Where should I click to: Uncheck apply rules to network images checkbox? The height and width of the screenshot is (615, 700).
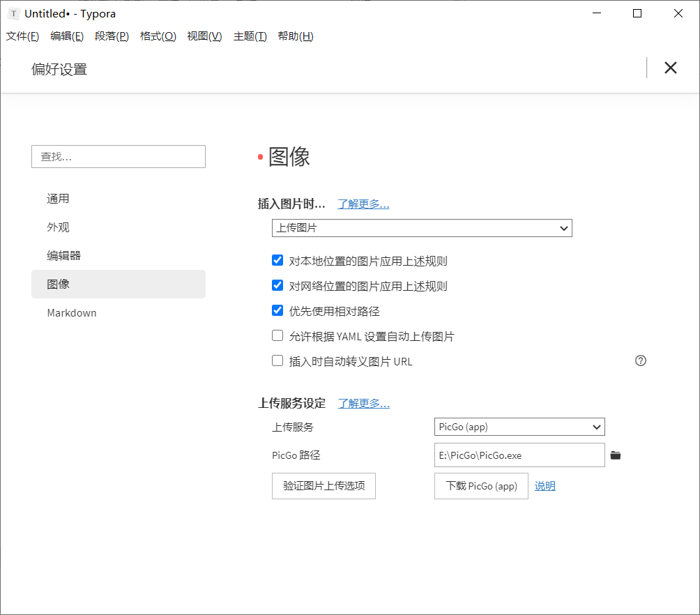pos(277,285)
